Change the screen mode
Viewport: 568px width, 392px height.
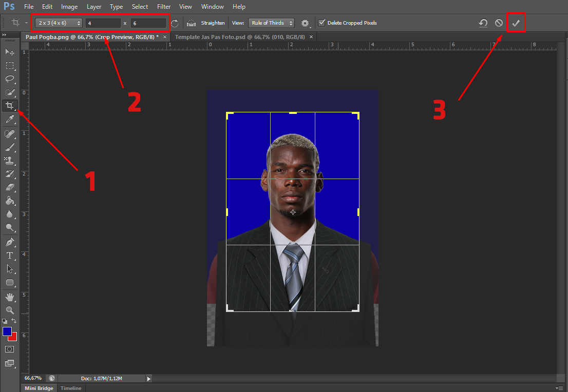pos(10,363)
